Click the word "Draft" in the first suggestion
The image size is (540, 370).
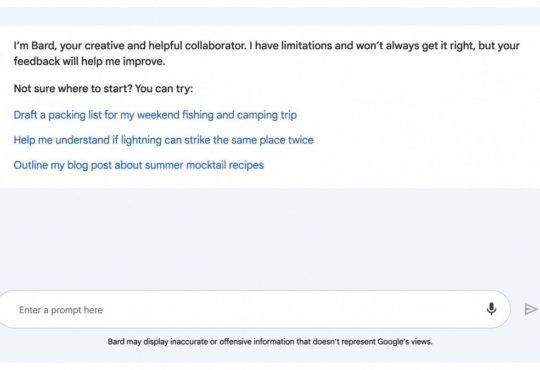click(25, 115)
